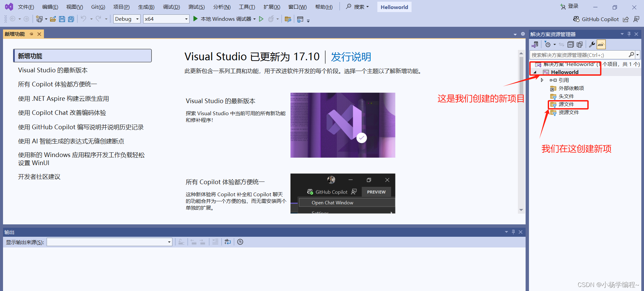Open Solution Explorer search options dropdown

pyautogui.click(x=638, y=55)
